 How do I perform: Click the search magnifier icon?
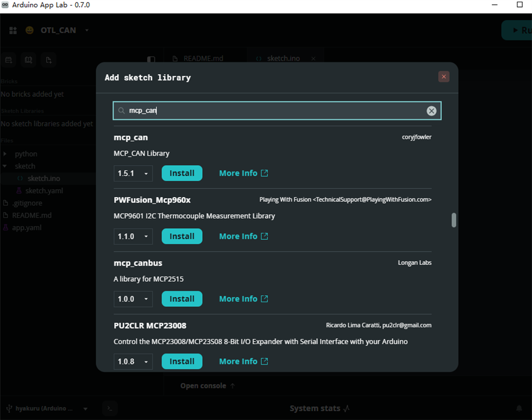coord(121,110)
